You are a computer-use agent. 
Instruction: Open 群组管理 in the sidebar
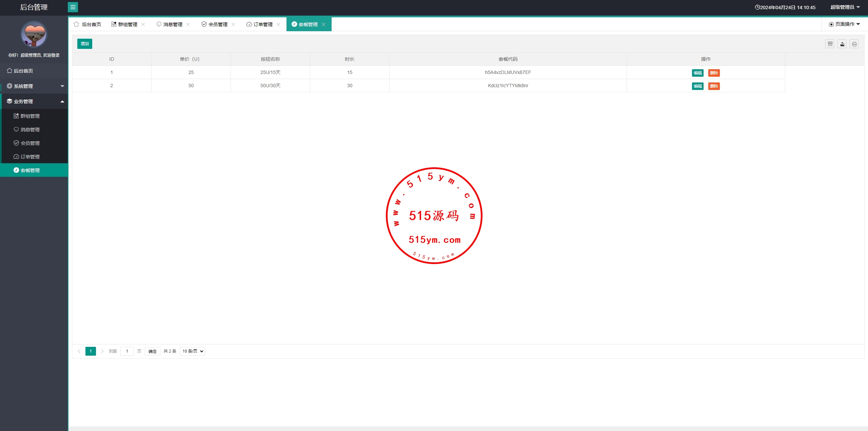(x=30, y=116)
